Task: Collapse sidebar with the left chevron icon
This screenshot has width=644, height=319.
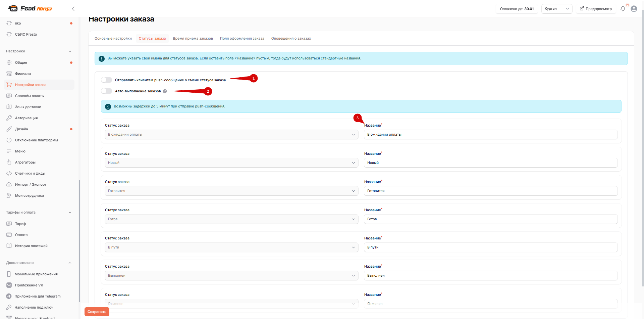Action: tap(73, 9)
